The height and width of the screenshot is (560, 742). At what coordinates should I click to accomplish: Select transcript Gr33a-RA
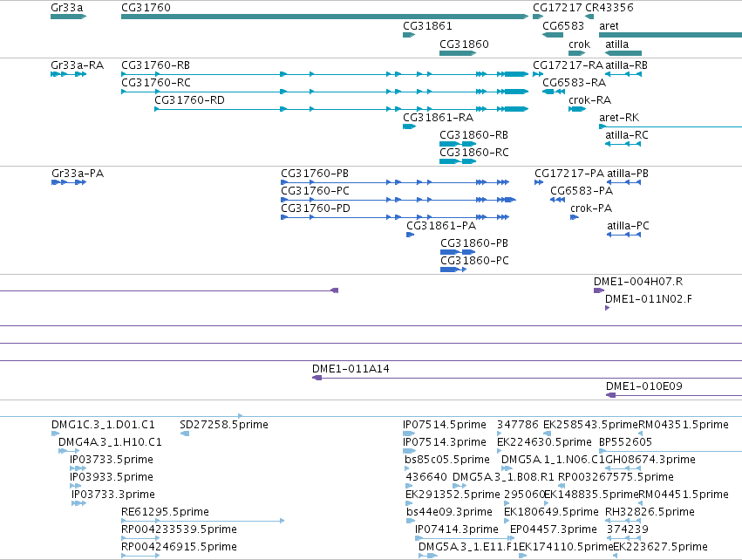(x=77, y=65)
